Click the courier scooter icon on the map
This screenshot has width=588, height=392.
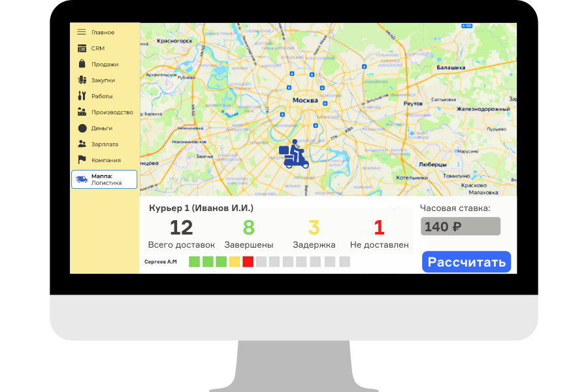click(x=294, y=154)
